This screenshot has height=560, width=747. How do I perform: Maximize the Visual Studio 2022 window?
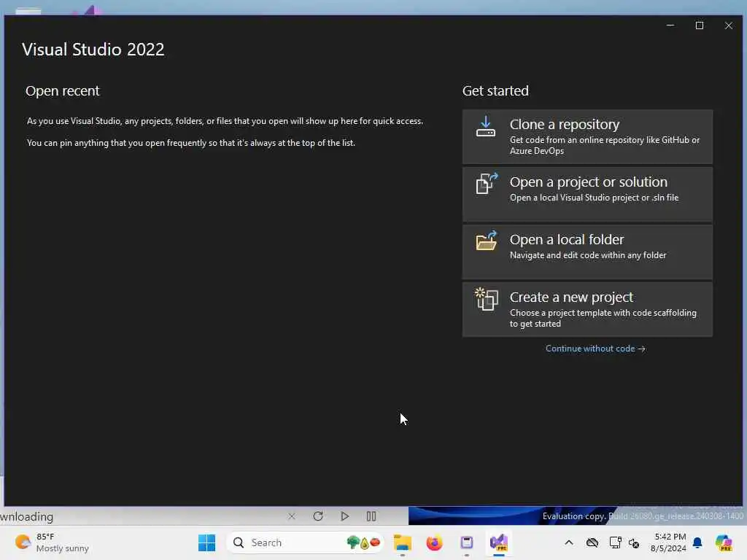point(700,26)
